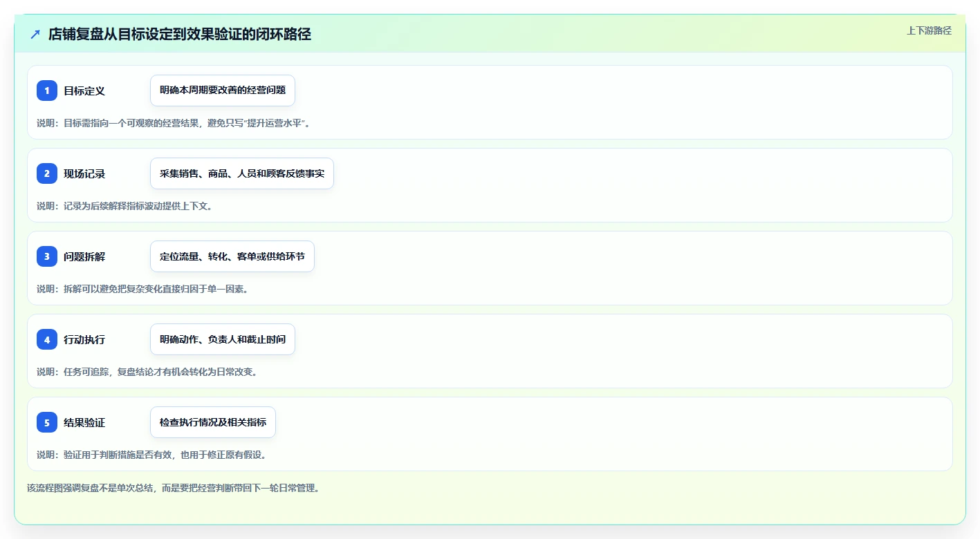Click step number 3 badge

tap(47, 256)
